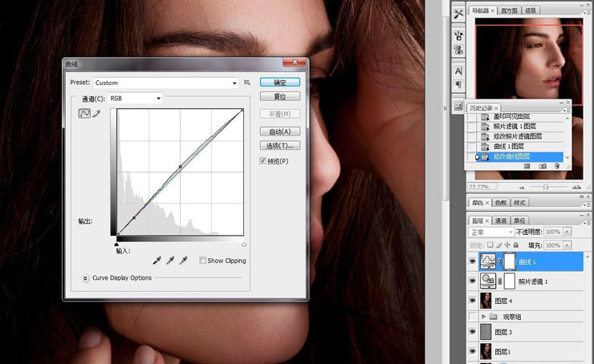The image size is (594, 364).
Task: Click the link icon on 照片滤镜 1 layer
Action: (x=499, y=281)
